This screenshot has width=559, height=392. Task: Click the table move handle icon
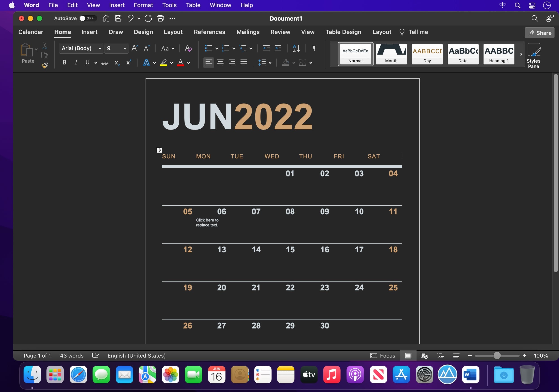tap(159, 150)
